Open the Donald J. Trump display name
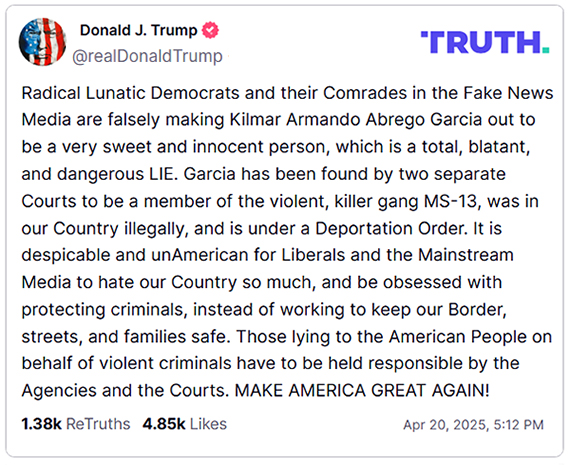 139,30
